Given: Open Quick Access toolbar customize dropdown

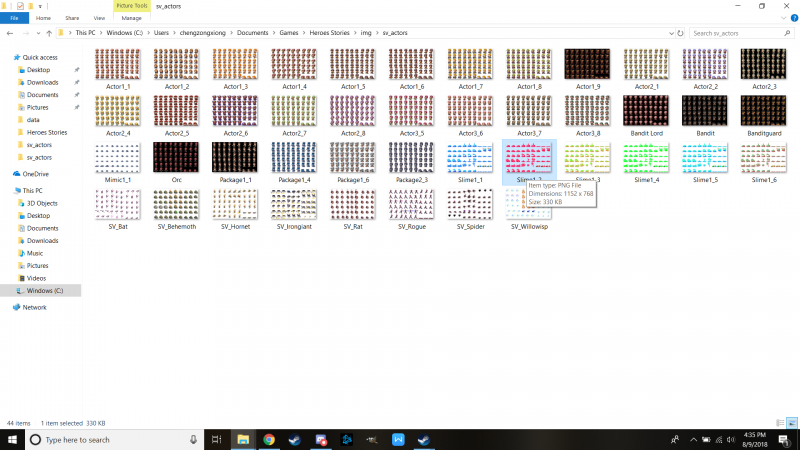Looking at the screenshot, I should coord(40,6).
